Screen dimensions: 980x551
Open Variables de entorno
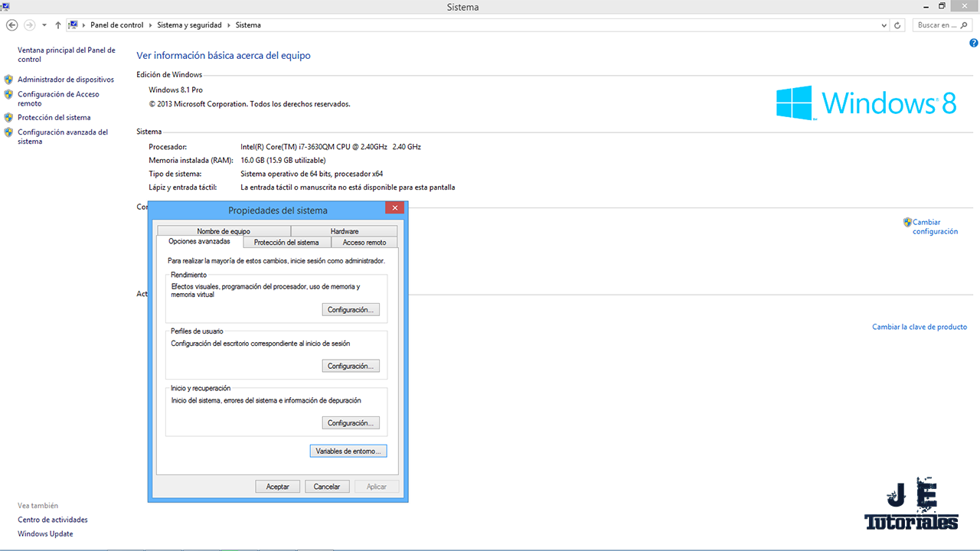point(348,452)
